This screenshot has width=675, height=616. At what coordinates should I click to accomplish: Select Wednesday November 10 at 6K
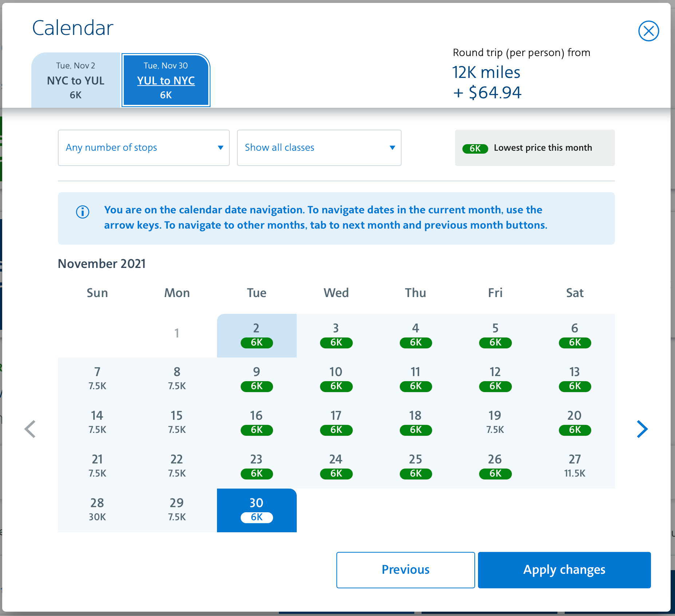point(336,379)
